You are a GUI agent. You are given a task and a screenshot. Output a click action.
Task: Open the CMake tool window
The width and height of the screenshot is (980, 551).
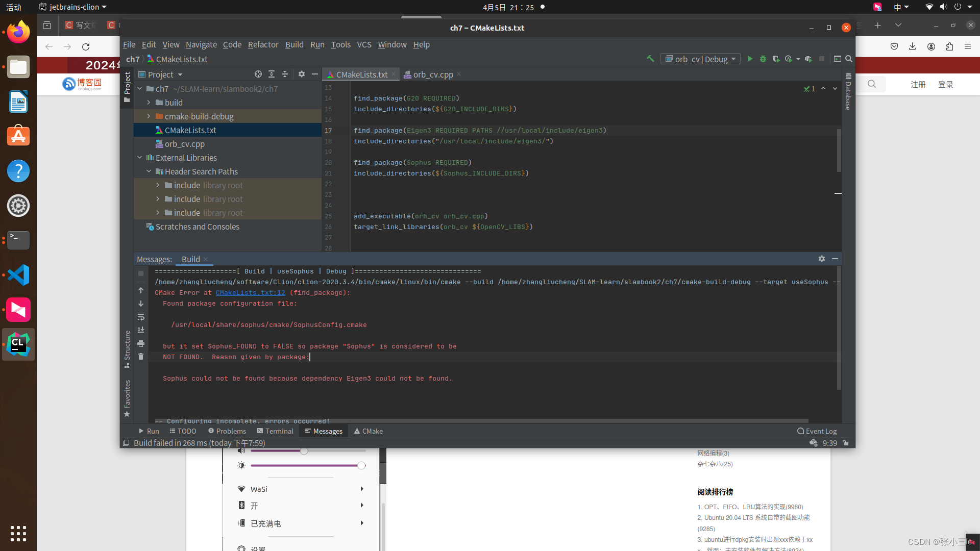[368, 431]
